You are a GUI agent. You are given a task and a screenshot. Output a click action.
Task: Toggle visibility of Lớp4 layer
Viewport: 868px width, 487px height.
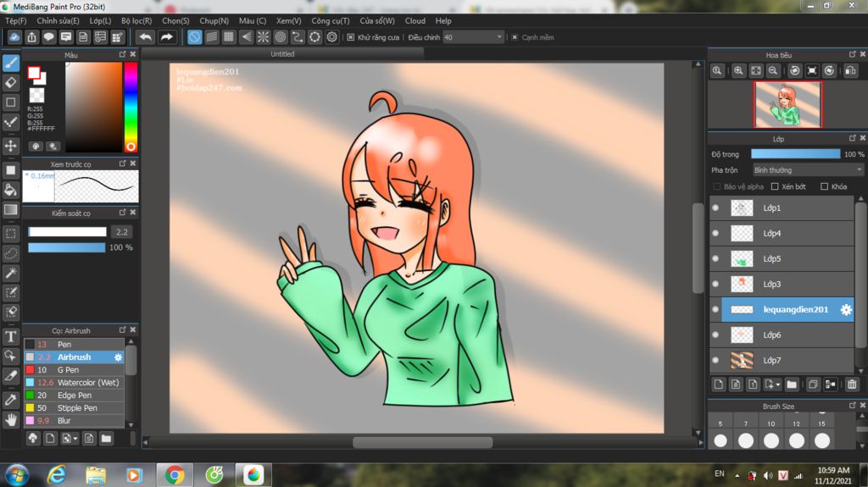715,234
